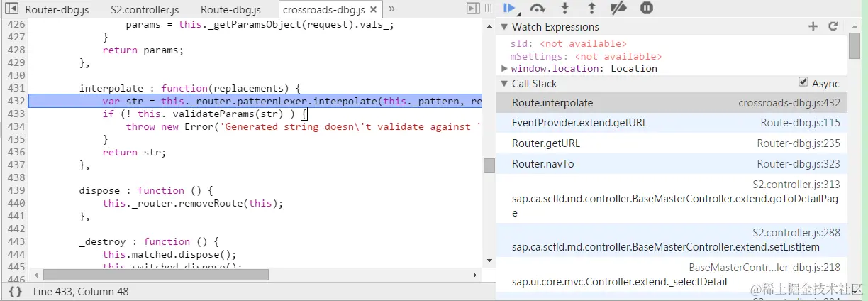Click the horizontal scrollbar right arrow
The width and height of the screenshot is (868, 301).
475,274
